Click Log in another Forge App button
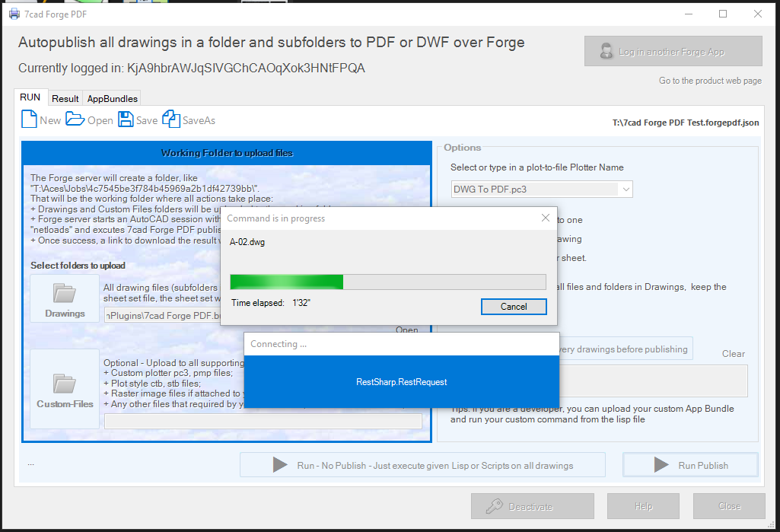 pos(673,51)
